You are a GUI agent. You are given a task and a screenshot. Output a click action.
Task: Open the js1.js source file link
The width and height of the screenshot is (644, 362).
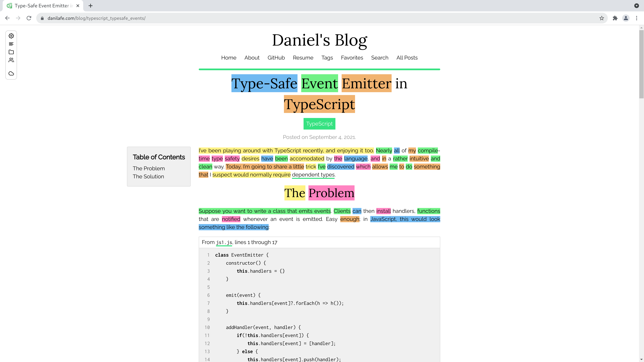point(224,242)
